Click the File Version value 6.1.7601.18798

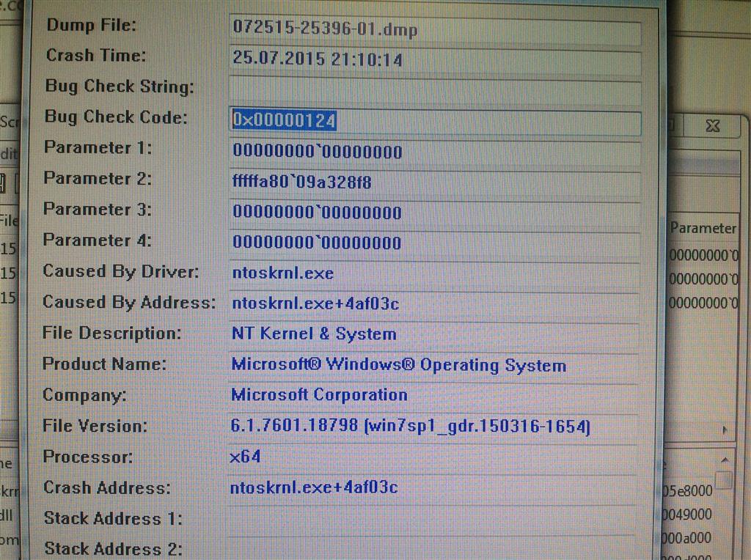294,426
